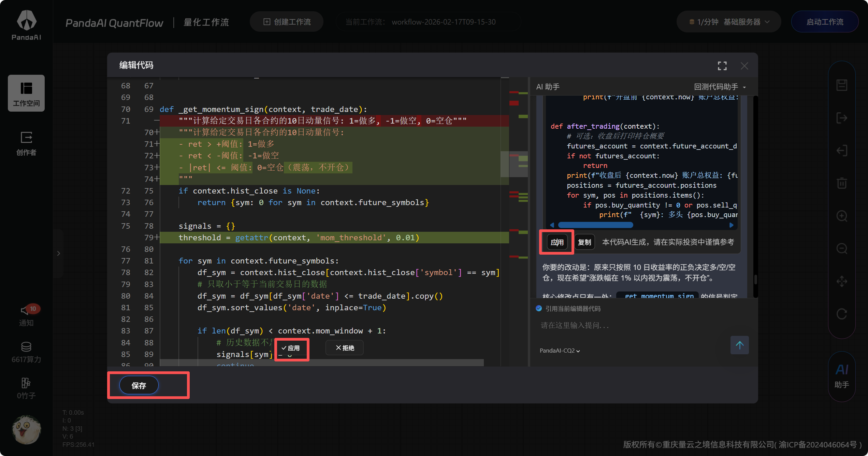868x456 pixels.
Task: Click the 'positions = futures_account.positions' line
Action: pyautogui.click(x=641, y=185)
